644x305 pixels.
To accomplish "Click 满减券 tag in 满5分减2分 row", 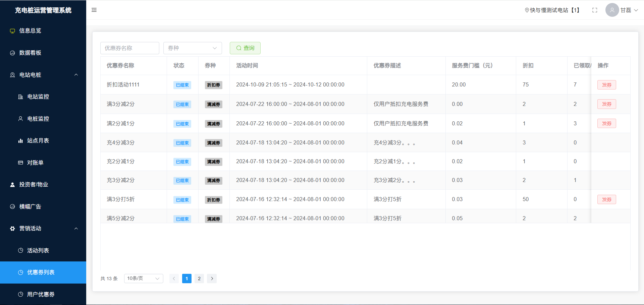I will pyautogui.click(x=214, y=219).
